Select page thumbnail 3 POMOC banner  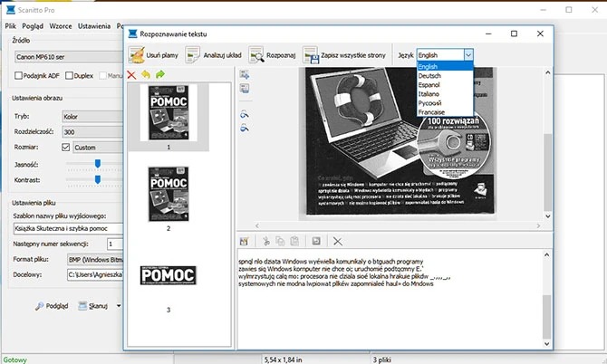[169, 275]
